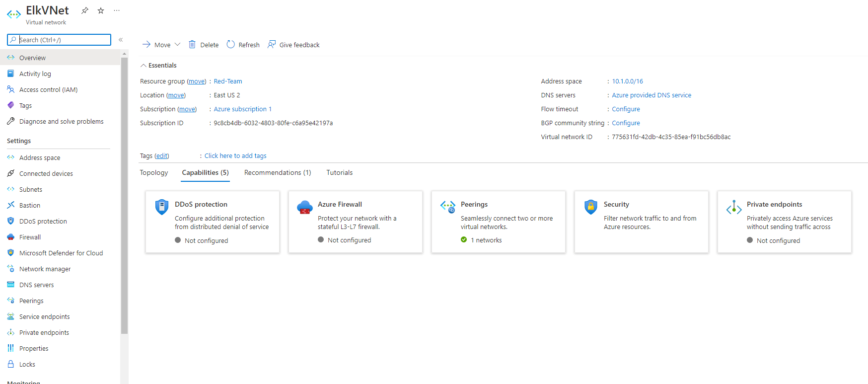Open the Red-Team resource group link

228,81
